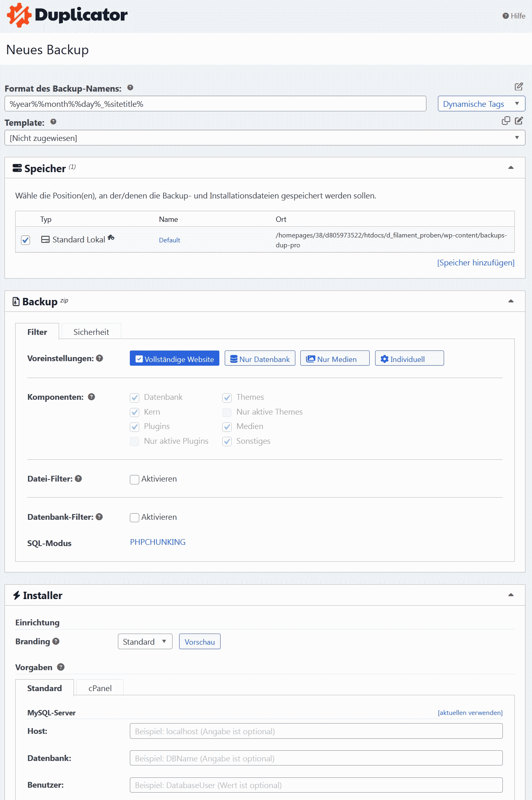Open the Template selection dropdown
Screen dimensions: 532x800
[265, 138]
